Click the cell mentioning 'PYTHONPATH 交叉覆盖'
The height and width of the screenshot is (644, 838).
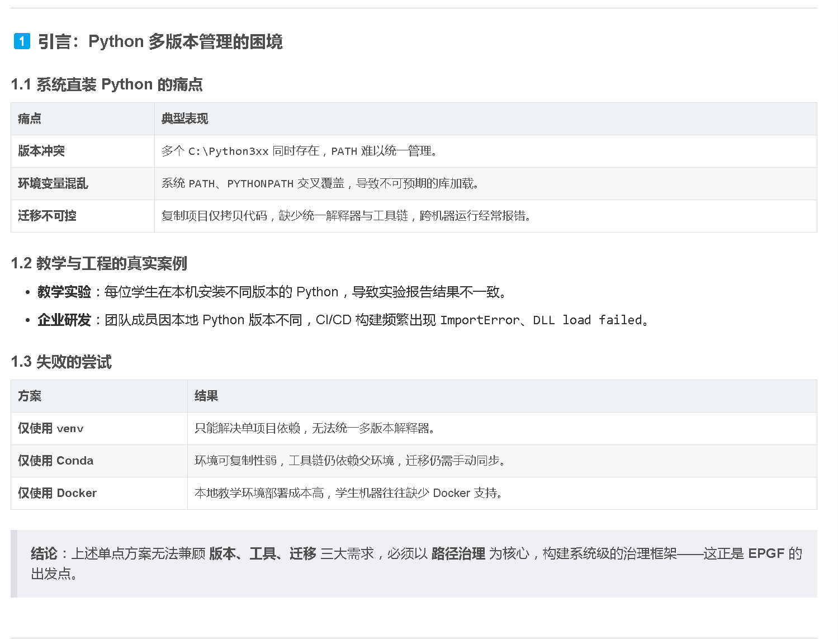[x=486, y=183]
